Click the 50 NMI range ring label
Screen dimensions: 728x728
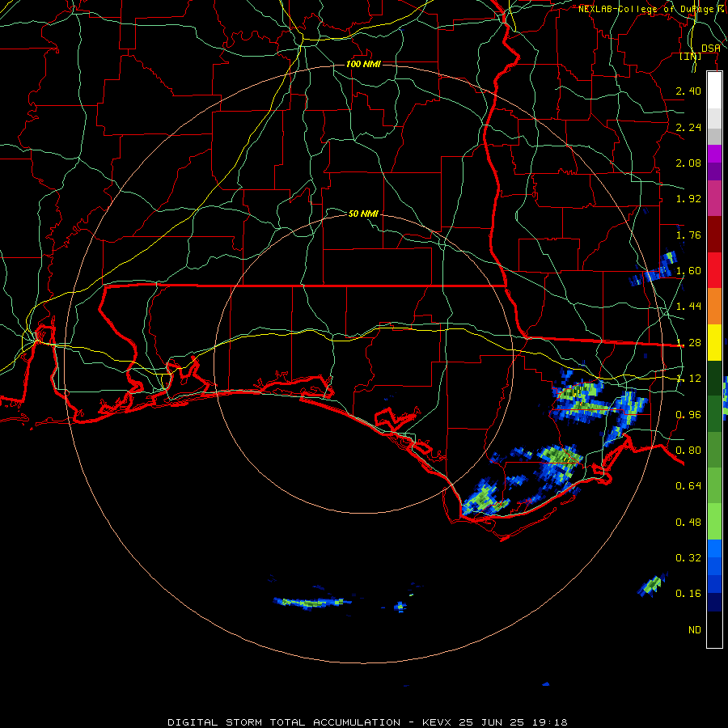point(363,214)
